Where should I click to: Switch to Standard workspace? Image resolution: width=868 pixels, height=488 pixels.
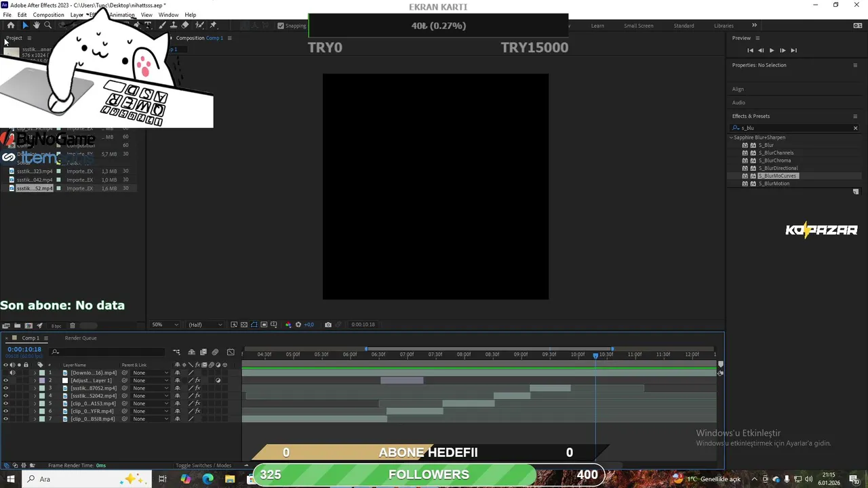(684, 26)
